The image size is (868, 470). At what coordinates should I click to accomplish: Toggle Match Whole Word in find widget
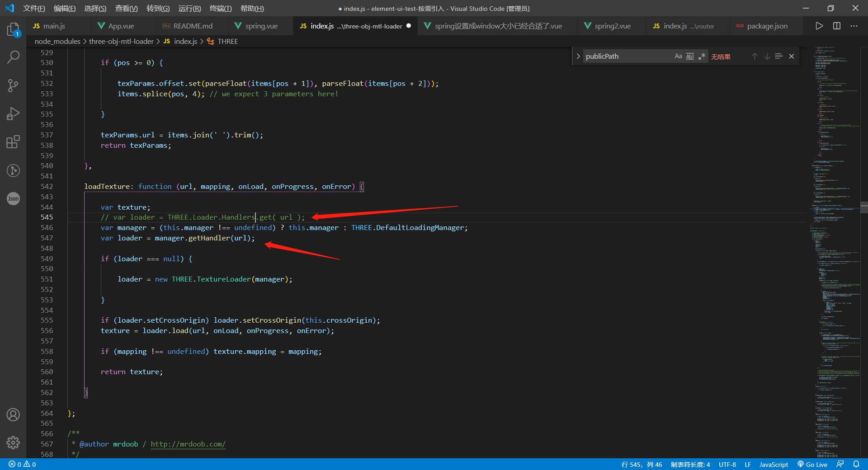click(690, 56)
